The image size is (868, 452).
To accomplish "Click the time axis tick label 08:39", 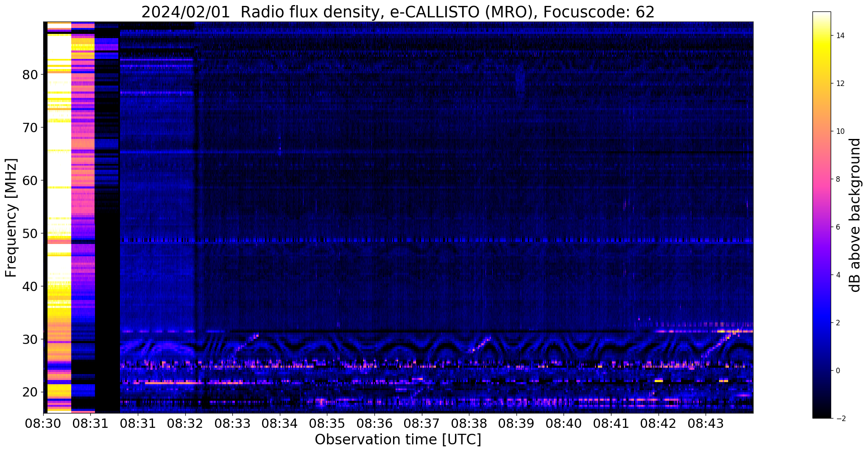I will (x=516, y=423).
